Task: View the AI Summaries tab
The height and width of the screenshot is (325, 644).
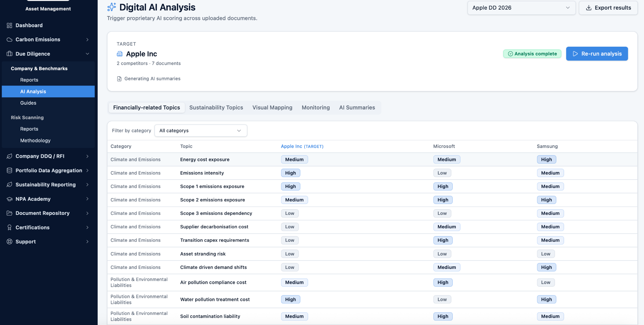Action: (357, 108)
